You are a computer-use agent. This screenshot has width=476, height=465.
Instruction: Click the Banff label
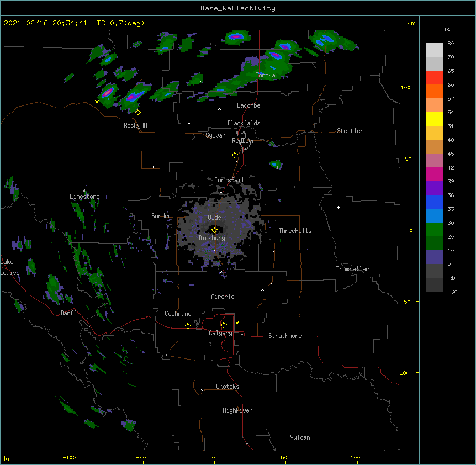[x=68, y=313]
